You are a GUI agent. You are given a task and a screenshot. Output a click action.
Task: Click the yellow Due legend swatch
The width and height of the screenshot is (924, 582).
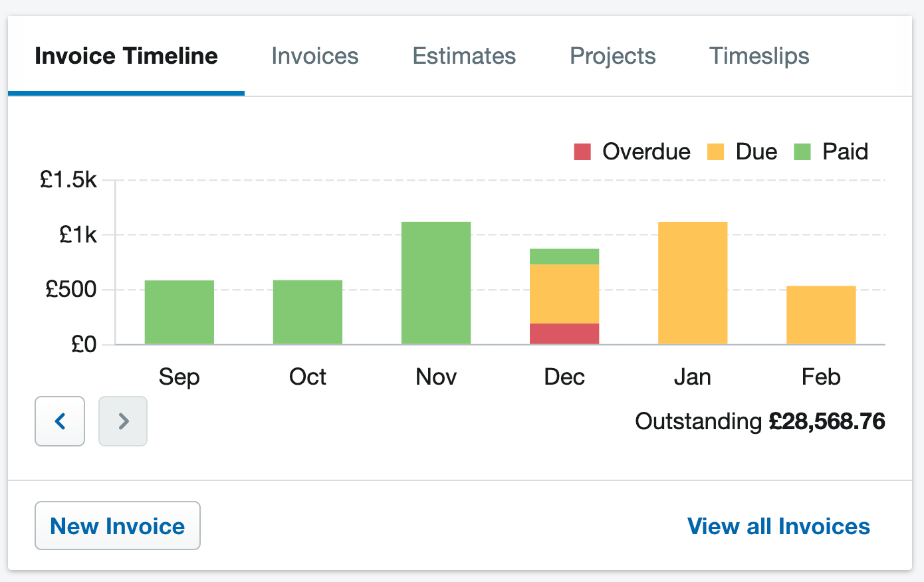pos(716,151)
